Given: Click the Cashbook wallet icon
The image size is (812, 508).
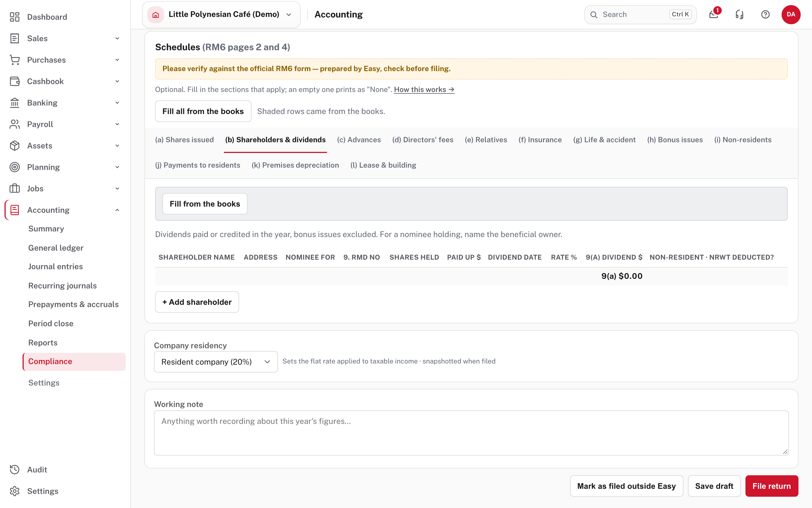Looking at the screenshot, I should (x=14, y=81).
